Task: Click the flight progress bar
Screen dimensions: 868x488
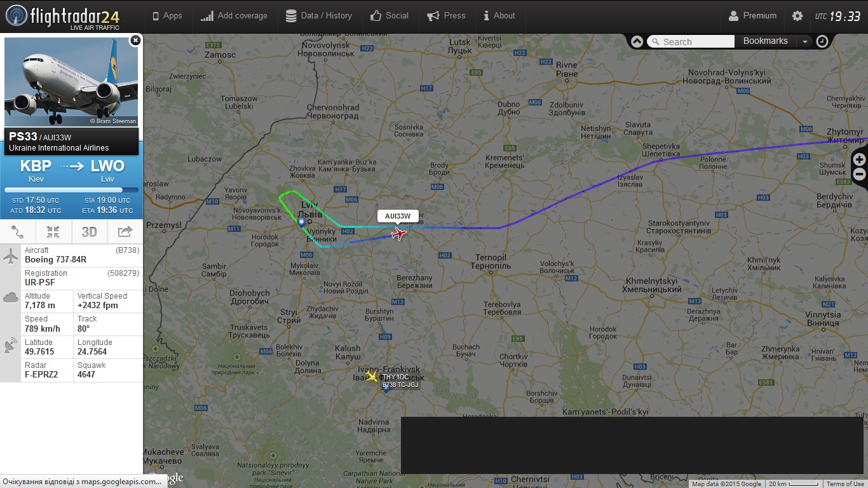Action: click(x=72, y=190)
